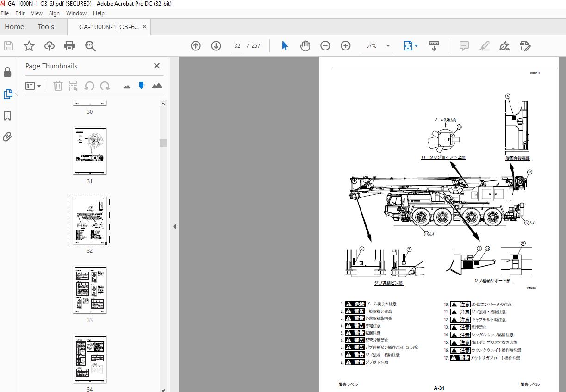Viewport: 566px width, 392px height.
Task: Click the 'Page Thumbnails' panel title
Action: pos(51,66)
